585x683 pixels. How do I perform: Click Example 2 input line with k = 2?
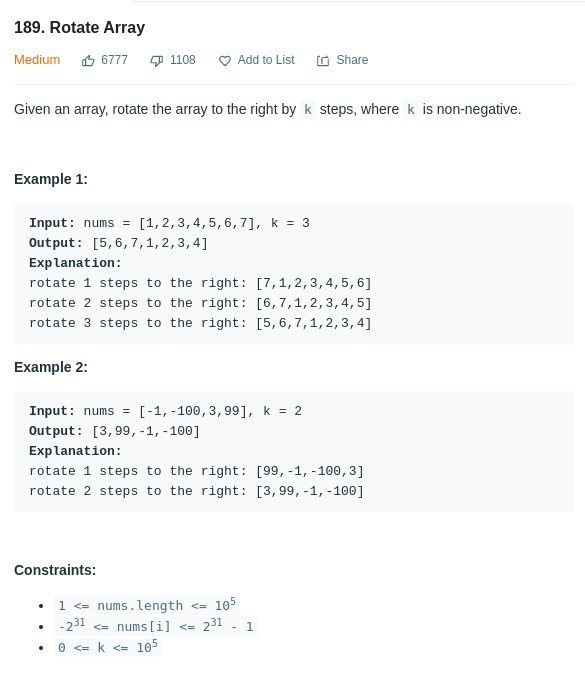click(x=166, y=411)
